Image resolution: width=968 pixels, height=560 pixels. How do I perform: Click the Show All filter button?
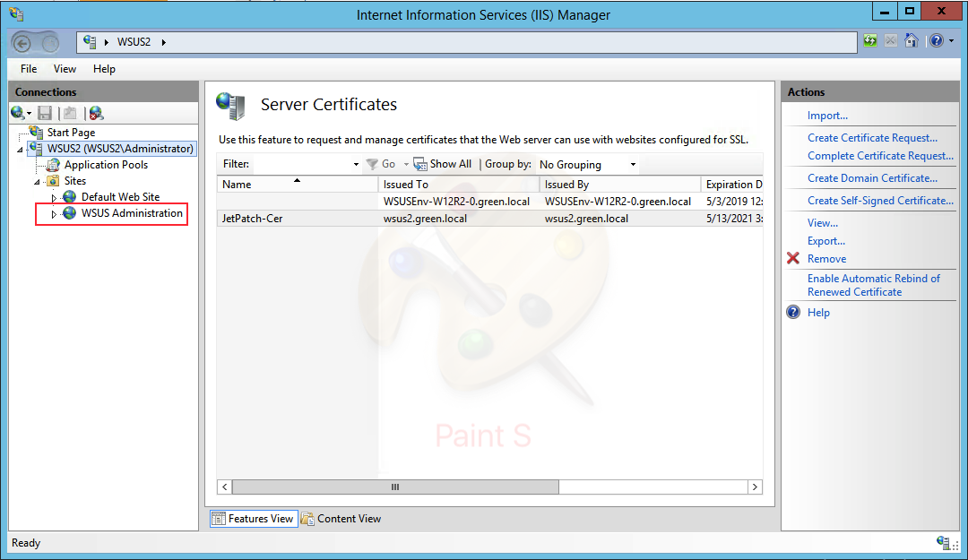(442, 164)
